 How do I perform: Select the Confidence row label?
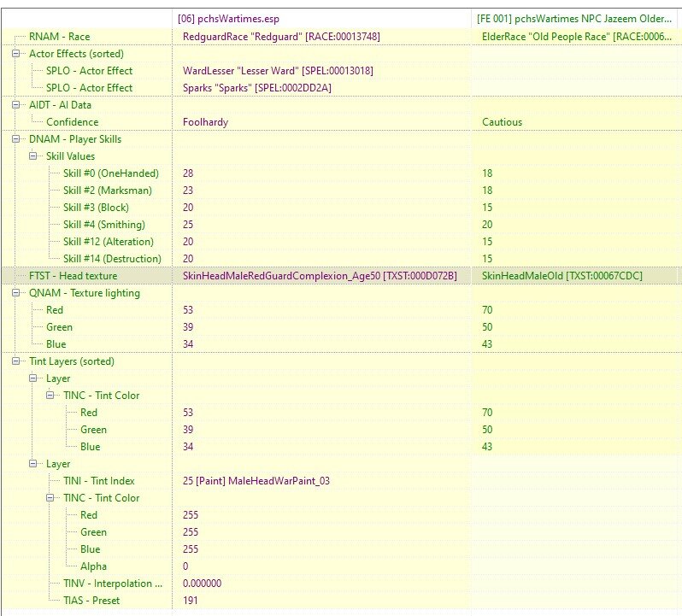pyautogui.click(x=72, y=122)
